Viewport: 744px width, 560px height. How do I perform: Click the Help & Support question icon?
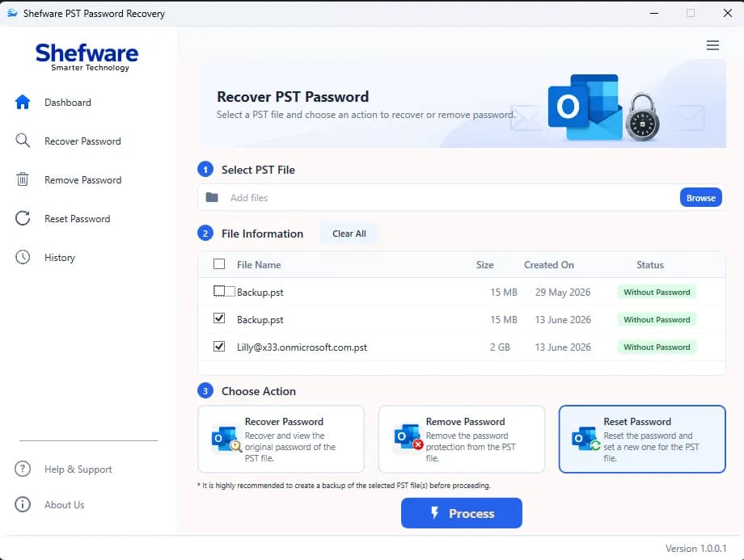[x=23, y=469]
